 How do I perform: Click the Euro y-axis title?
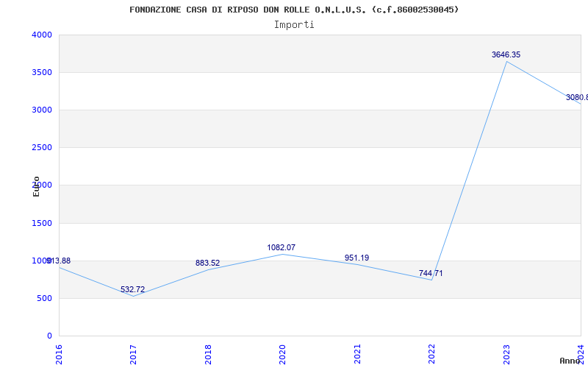pyautogui.click(x=36, y=186)
